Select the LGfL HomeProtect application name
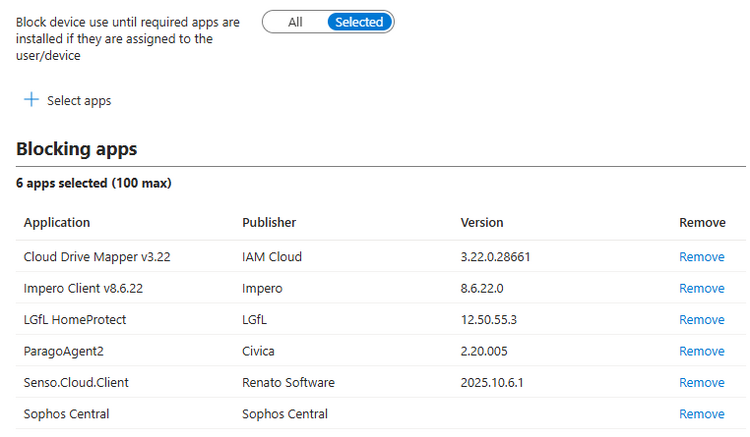The width and height of the screenshot is (750, 437). [75, 319]
